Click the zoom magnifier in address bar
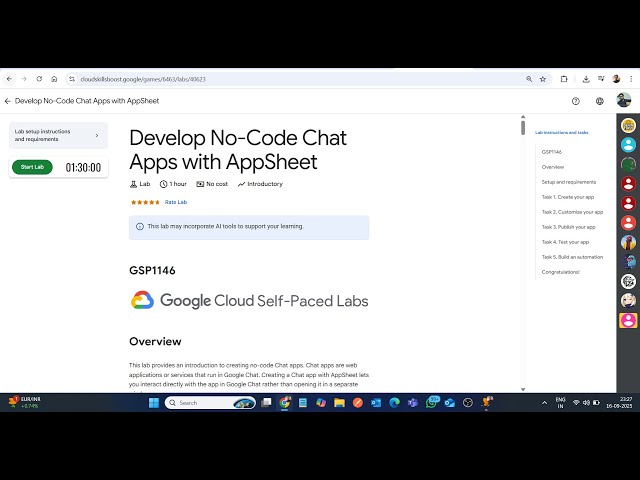640x480 pixels. coord(529,79)
